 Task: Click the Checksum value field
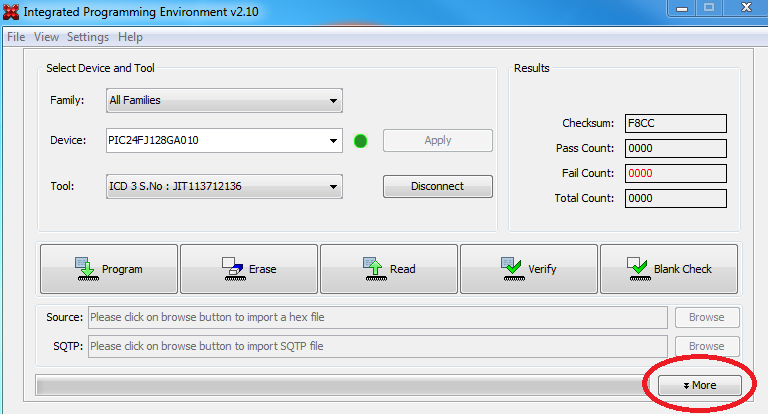click(675, 124)
